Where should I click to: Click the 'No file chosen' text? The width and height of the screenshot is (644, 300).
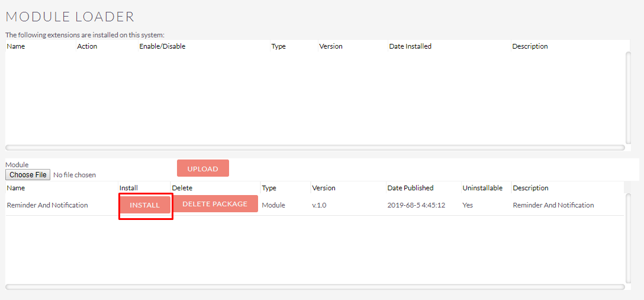tap(75, 175)
